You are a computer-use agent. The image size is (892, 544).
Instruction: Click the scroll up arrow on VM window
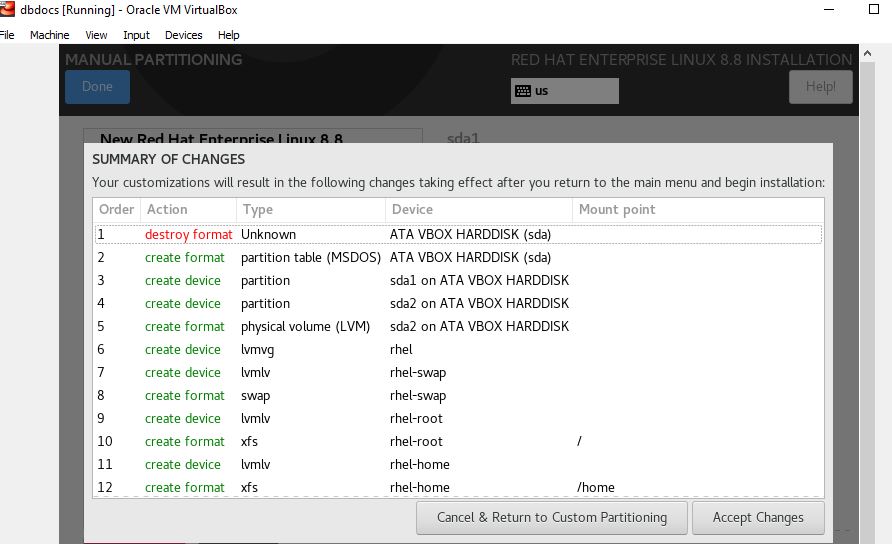867,53
